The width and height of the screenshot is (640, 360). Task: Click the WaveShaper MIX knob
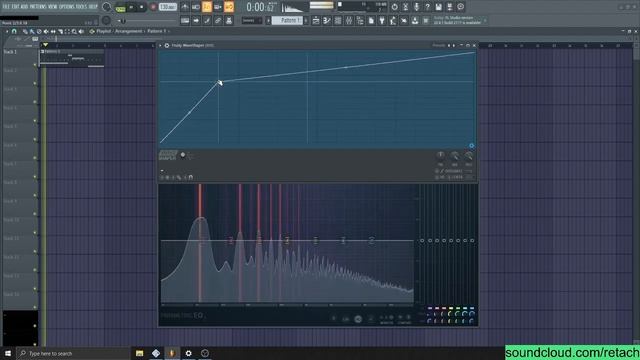[455, 155]
